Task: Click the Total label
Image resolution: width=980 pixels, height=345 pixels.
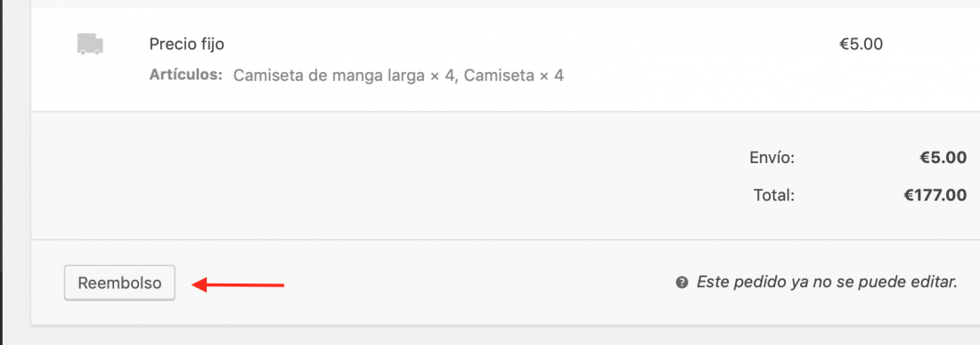Action: click(x=773, y=195)
